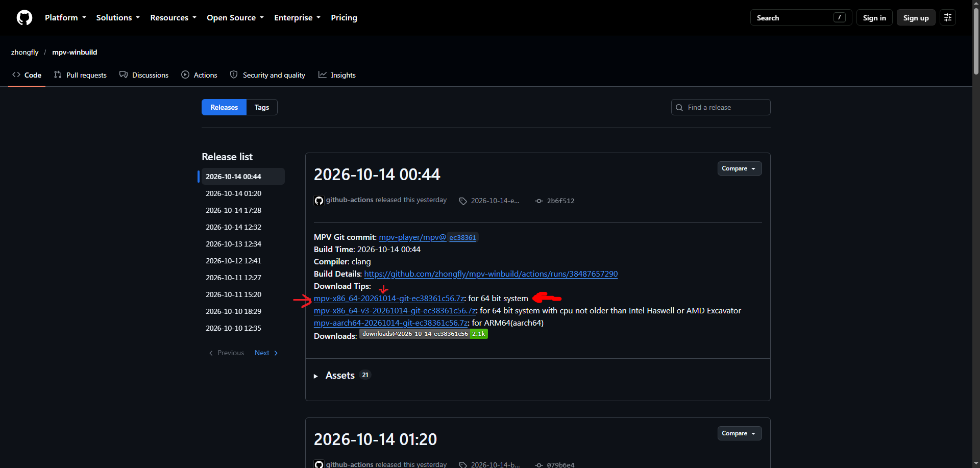View the Insights tab
Viewport: 980px width, 468px height.
pos(337,75)
